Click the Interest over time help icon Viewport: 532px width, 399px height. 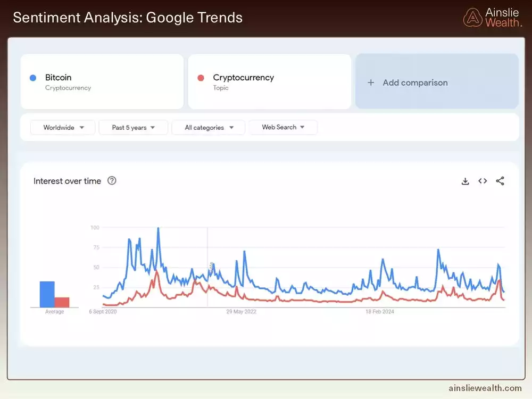tap(112, 181)
